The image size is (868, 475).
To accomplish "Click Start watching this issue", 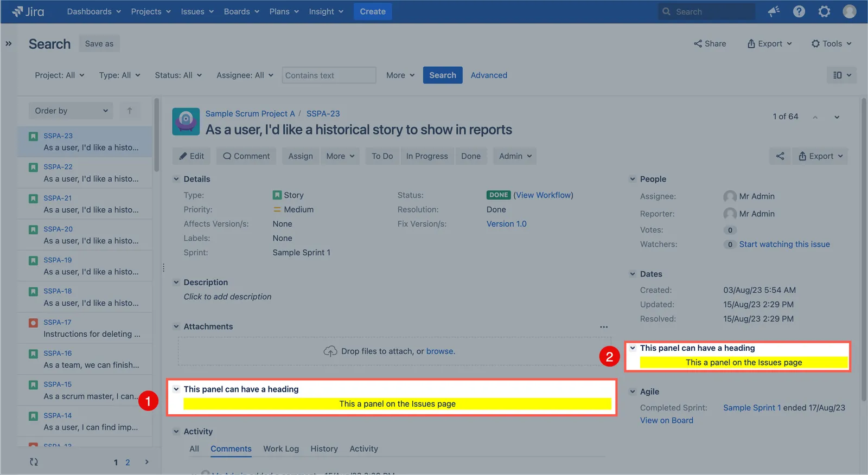I will tap(784, 245).
